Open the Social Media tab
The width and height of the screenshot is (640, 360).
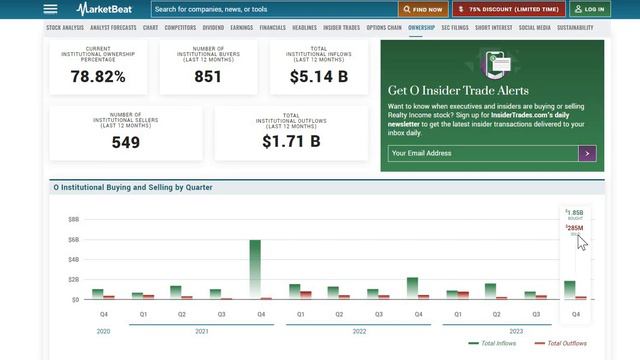click(x=535, y=27)
